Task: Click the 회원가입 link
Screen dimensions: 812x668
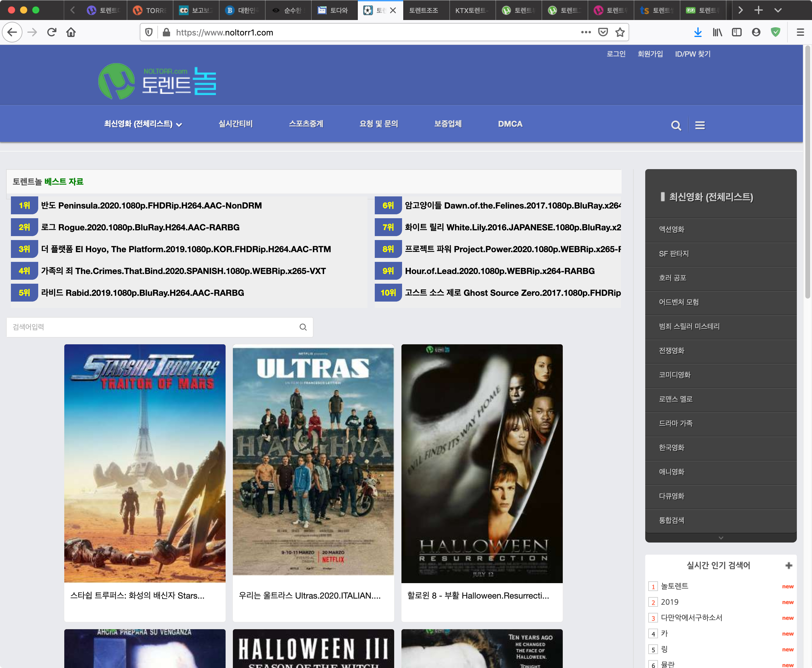Action: tap(650, 54)
